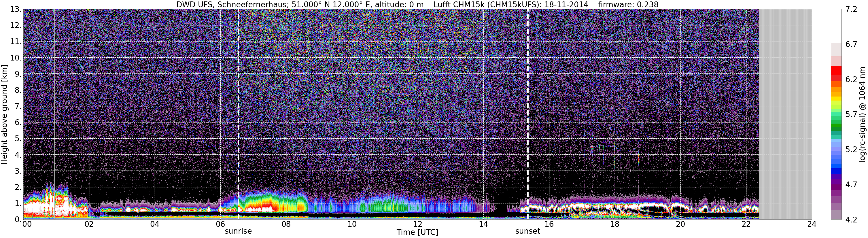The height and width of the screenshot is (238, 868).
Task: Click the colorbar tick label '5.7'
Action: (x=851, y=115)
